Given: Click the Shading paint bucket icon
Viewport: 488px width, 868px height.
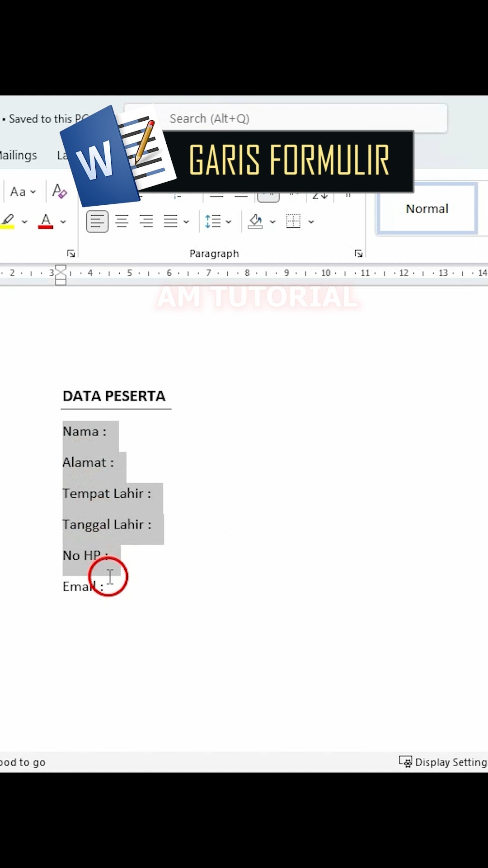Looking at the screenshot, I should click(256, 222).
